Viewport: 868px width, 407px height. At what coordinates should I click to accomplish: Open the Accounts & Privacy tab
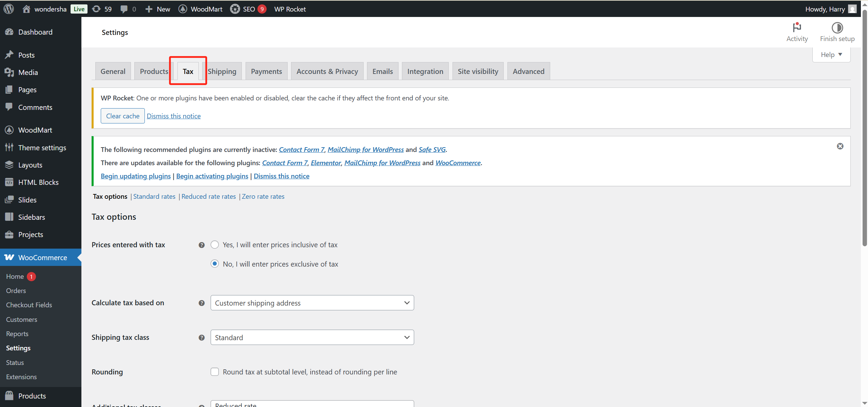tap(327, 71)
